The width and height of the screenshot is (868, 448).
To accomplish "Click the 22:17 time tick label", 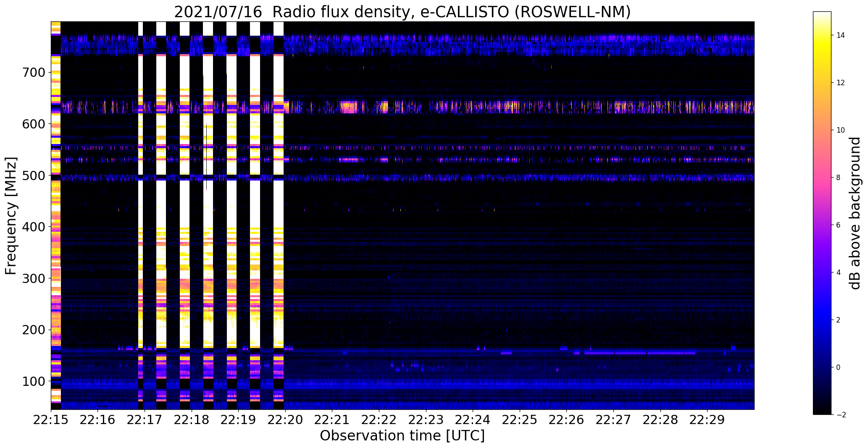I will [x=145, y=419].
